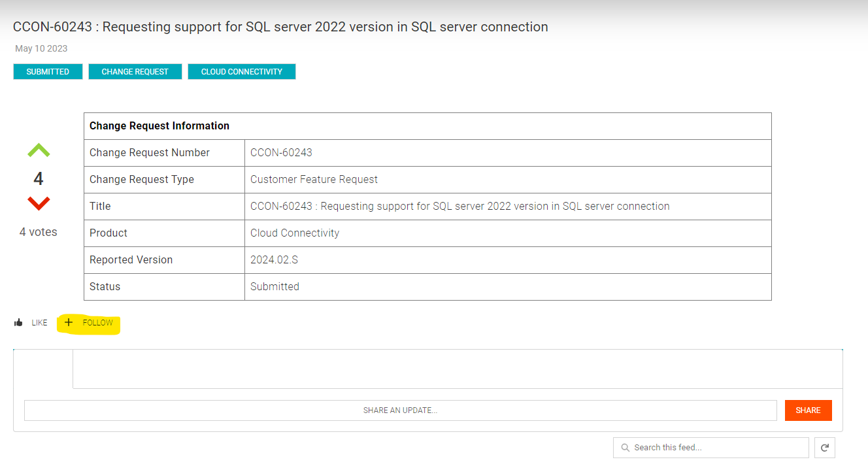This screenshot has width=868, height=466.
Task: Click the Share an update field
Action: click(400, 410)
